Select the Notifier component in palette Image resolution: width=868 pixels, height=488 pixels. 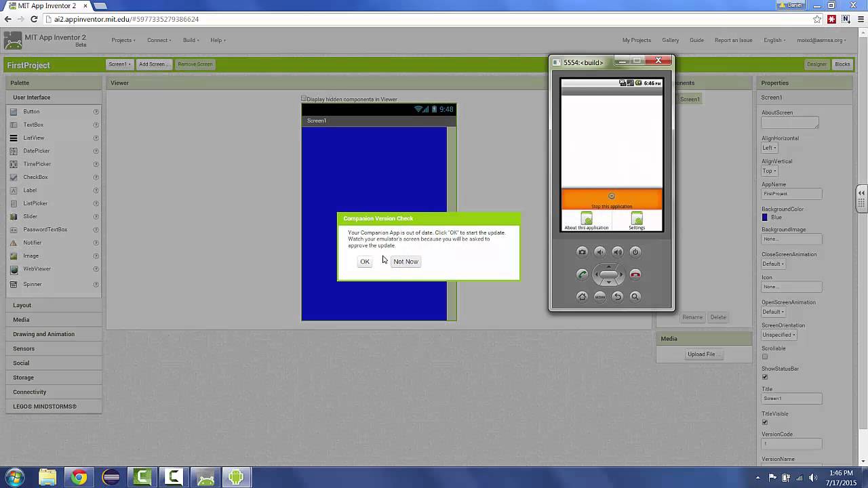click(x=33, y=243)
